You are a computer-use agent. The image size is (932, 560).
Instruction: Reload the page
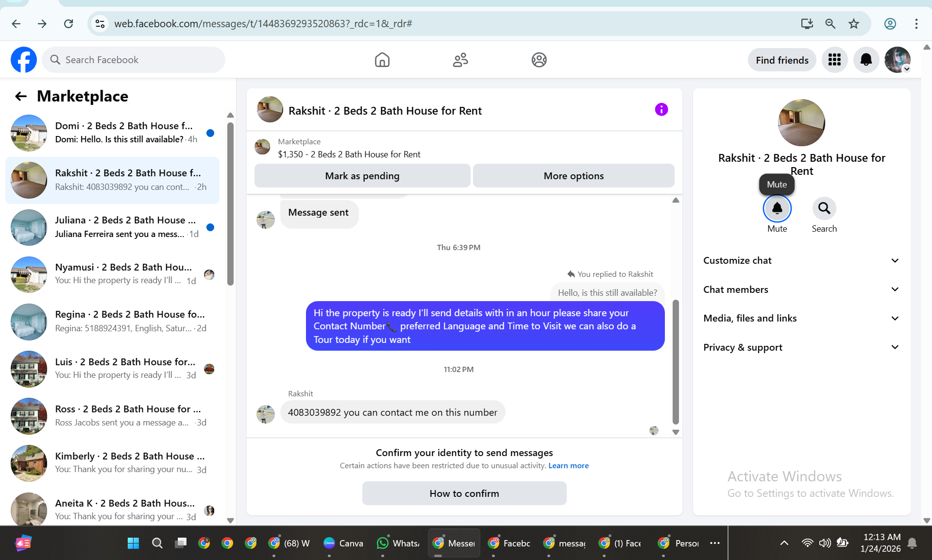pos(68,24)
